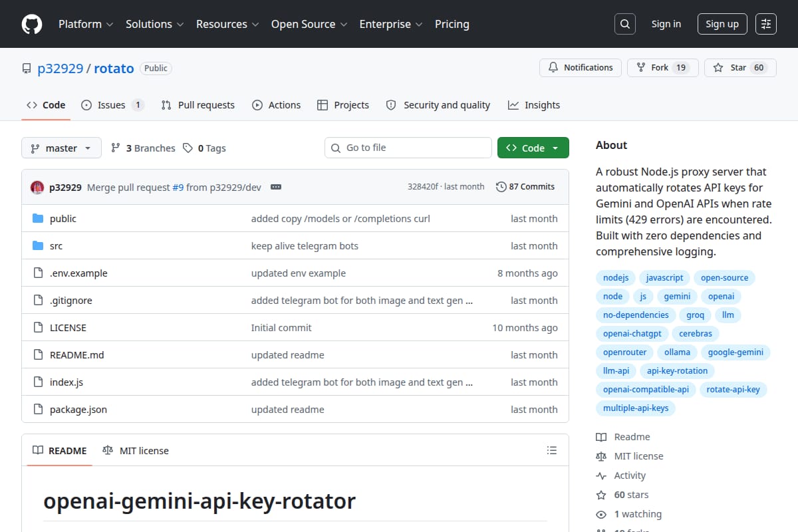Open p32929 avatar in commit row

37,188
